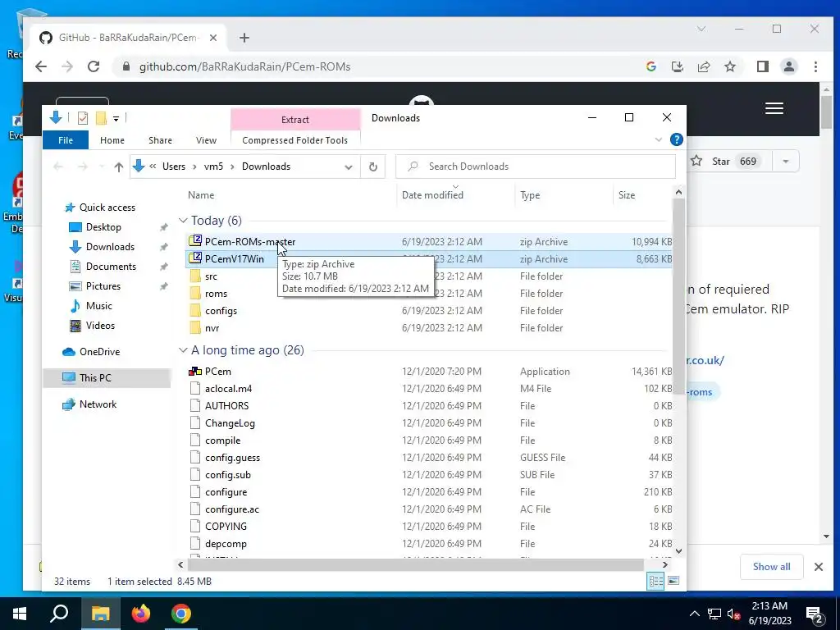Select the PCemV17Win zip archive icon

tap(195, 258)
